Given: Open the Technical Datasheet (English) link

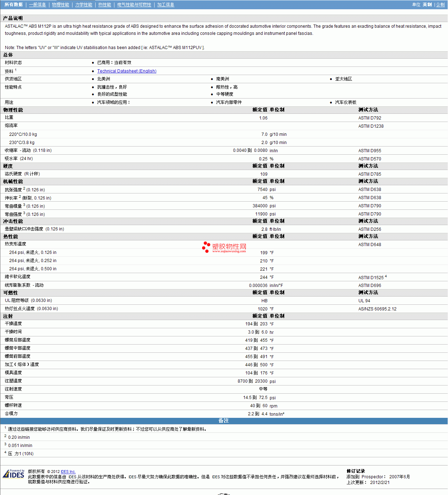Looking at the screenshot, I should (x=127, y=71).
